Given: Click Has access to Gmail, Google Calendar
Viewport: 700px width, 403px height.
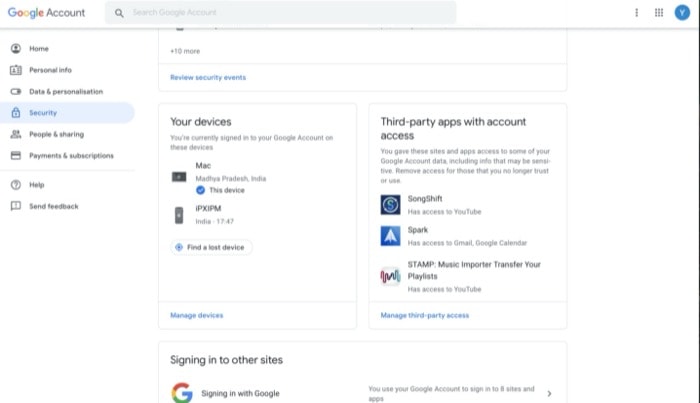Looking at the screenshot, I should coord(467,243).
